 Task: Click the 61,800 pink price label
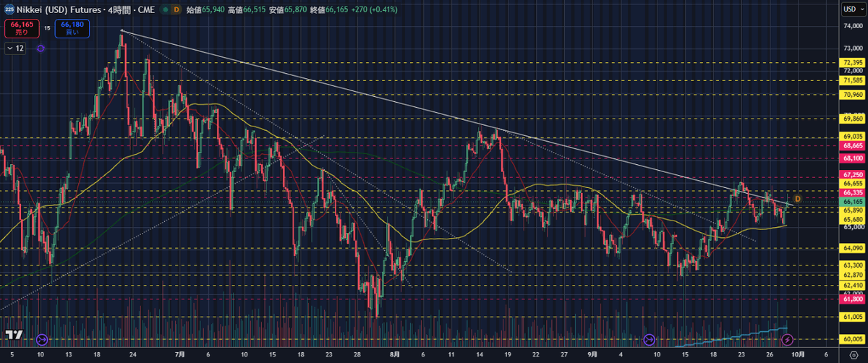coord(851,299)
